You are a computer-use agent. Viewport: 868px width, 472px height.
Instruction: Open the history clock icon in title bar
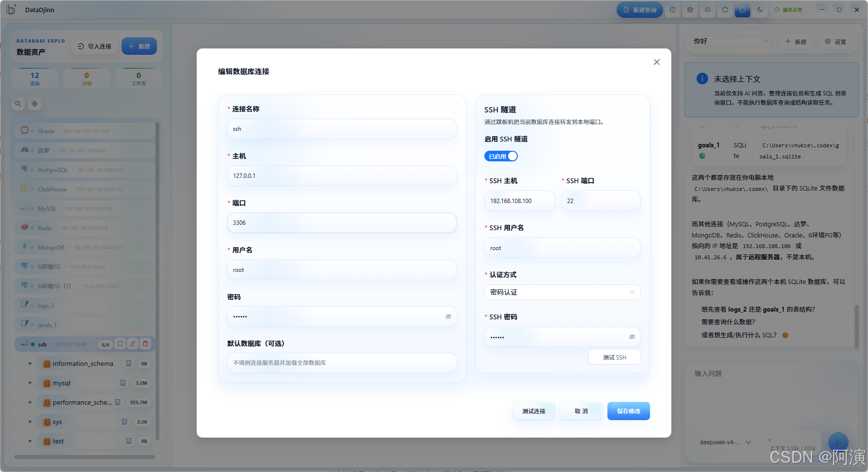[673, 10]
